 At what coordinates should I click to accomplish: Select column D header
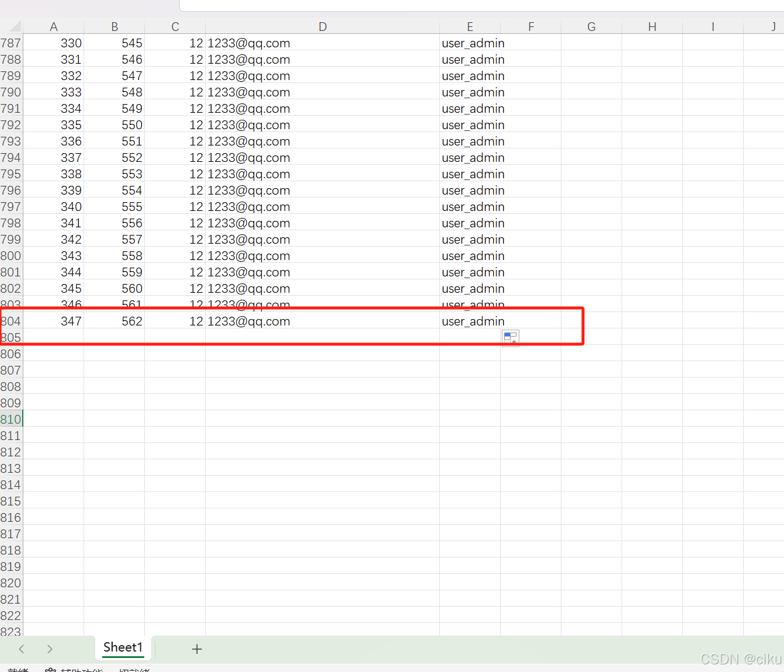[x=322, y=26]
